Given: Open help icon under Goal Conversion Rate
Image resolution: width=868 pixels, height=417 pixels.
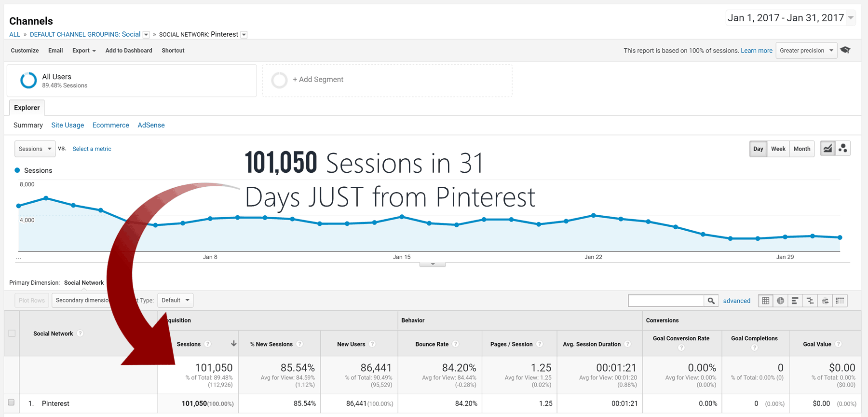Looking at the screenshot, I should coord(681,347).
